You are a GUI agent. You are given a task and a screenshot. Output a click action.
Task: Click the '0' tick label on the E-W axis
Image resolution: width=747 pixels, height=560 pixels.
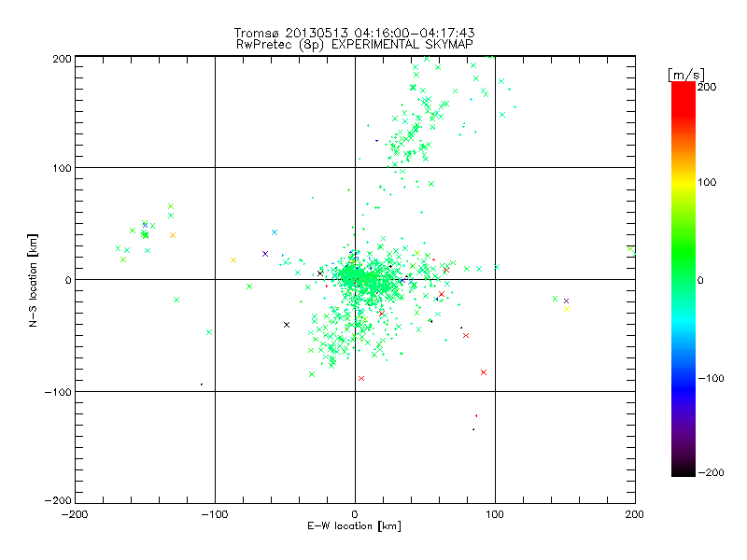(x=355, y=514)
